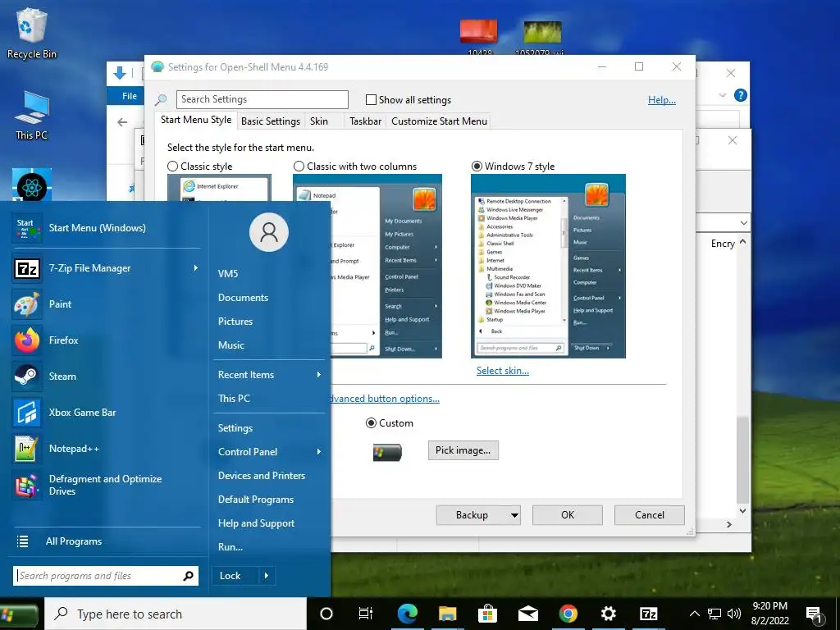The width and height of the screenshot is (840, 630).
Task: Click the Windows 7 style preview thumbnail
Action: click(548, 267)
